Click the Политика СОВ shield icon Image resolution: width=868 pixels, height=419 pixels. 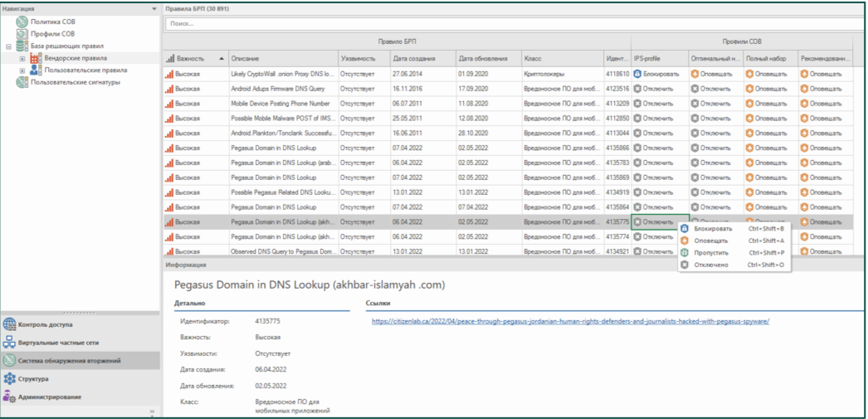22,22
